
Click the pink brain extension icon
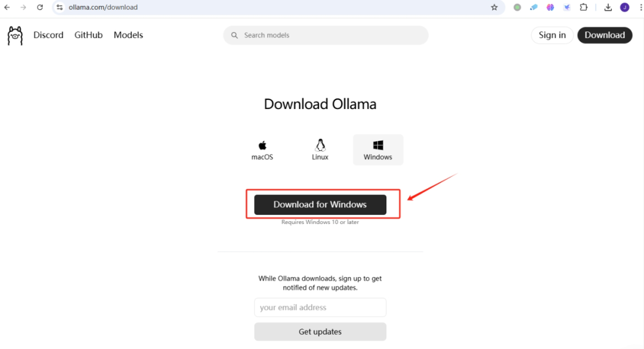[550, 7]
